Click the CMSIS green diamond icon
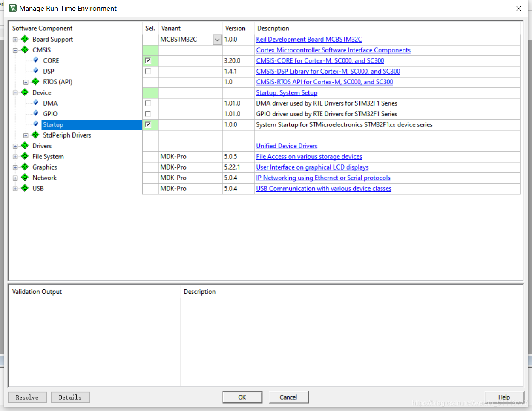 [25, 50]
